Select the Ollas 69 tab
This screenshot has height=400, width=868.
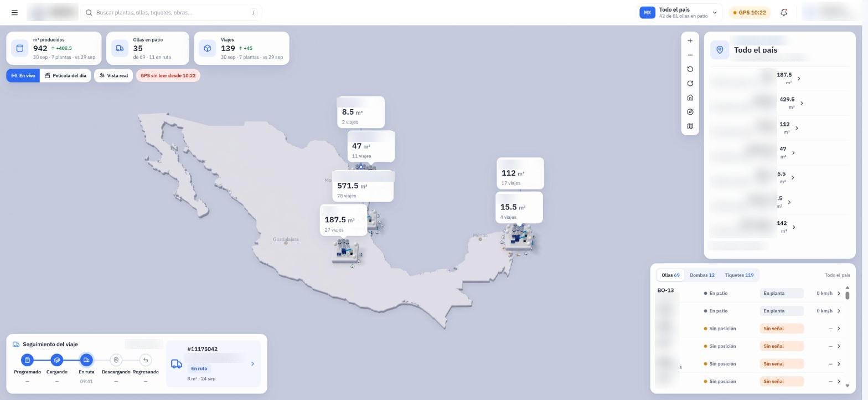click(670, 275)
